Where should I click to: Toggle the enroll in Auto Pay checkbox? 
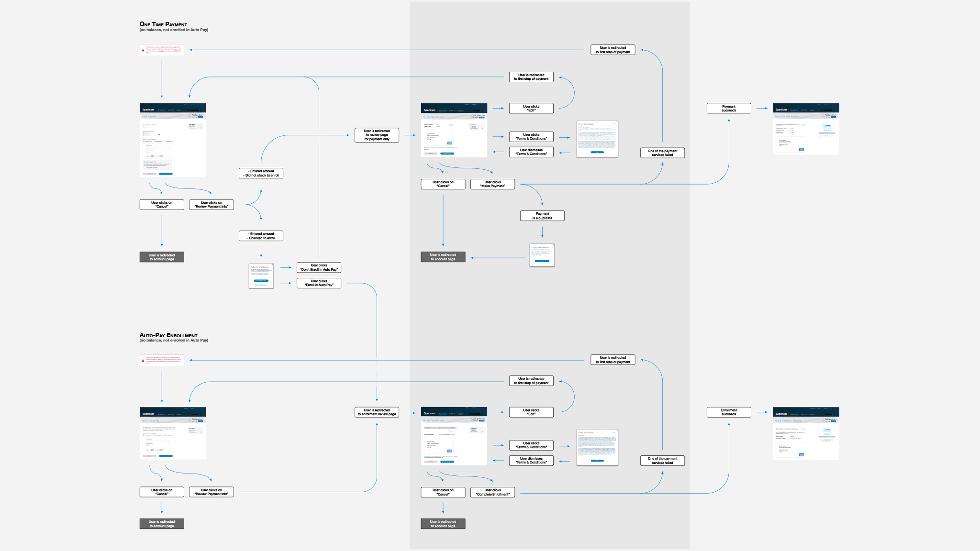(x=145, y=167)
